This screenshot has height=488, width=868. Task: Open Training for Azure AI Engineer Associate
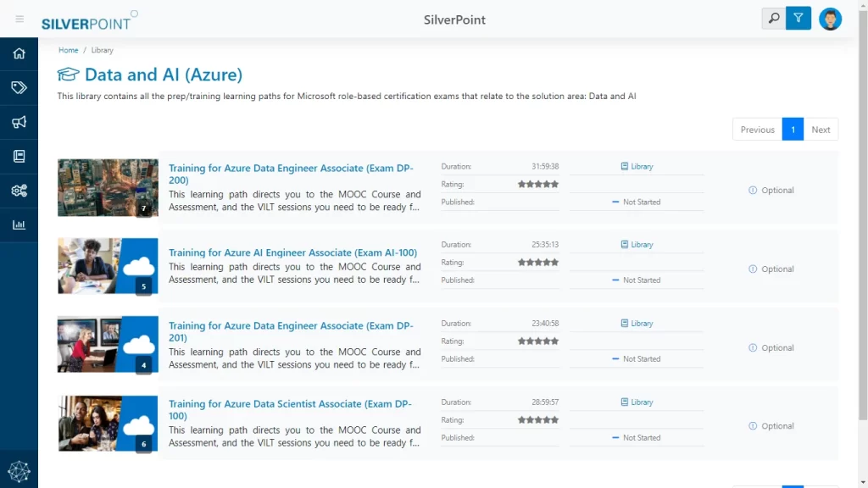coord(292,252)
